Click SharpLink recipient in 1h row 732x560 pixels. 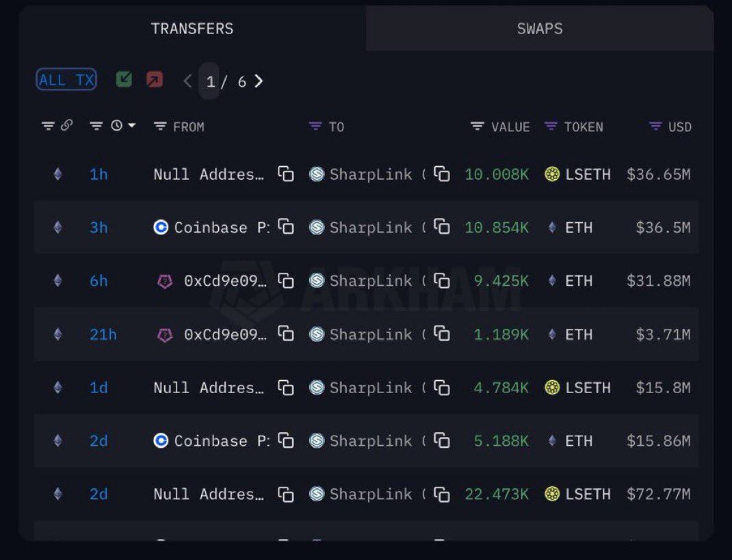click(367, 174)
